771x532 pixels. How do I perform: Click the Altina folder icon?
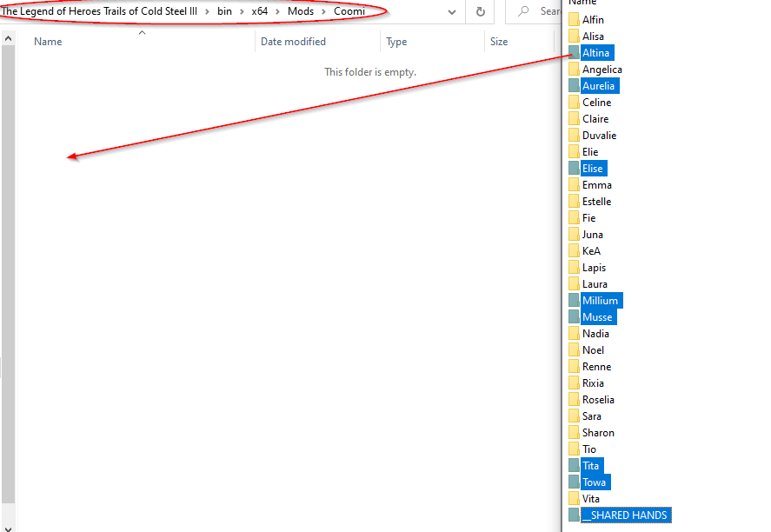[574, 53]
